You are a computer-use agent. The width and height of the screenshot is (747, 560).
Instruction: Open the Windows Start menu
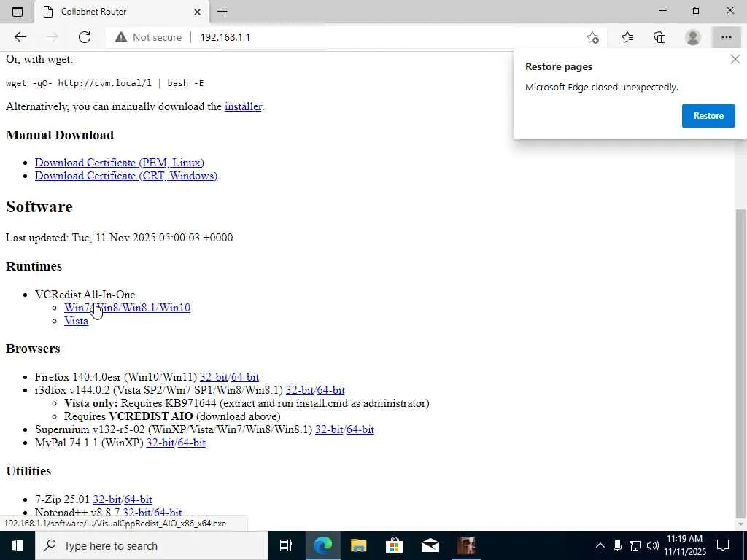tap(18, 545)
